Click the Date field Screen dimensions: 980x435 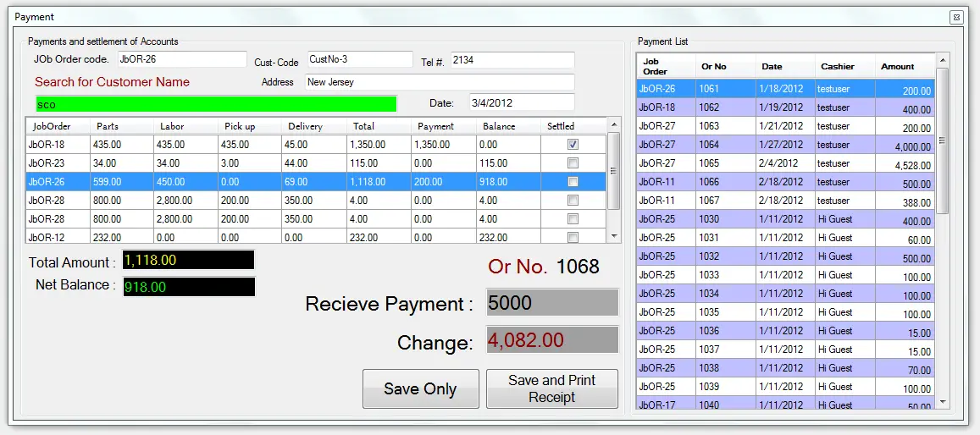(521, 102)
